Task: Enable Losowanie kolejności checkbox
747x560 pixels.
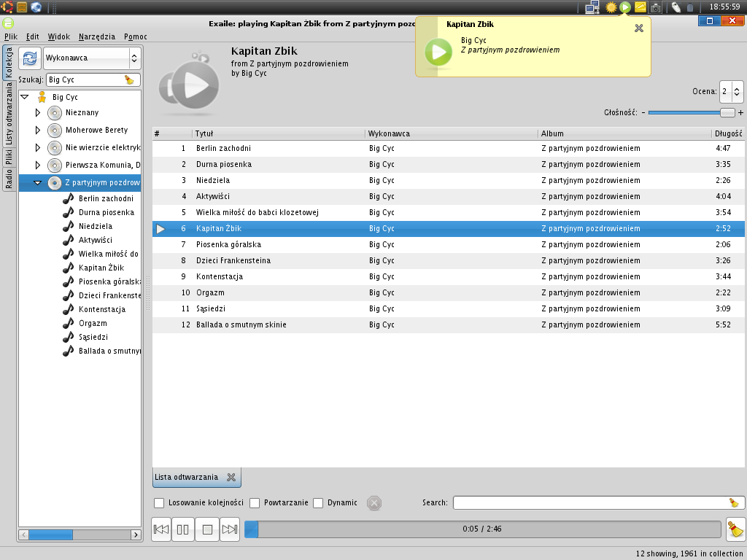Action: [159, 503]
